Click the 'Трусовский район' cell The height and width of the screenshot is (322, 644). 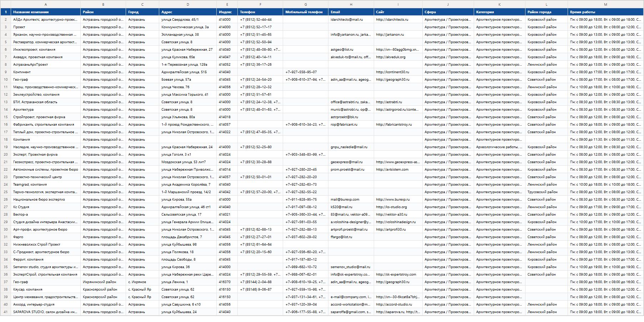point(547,192)
